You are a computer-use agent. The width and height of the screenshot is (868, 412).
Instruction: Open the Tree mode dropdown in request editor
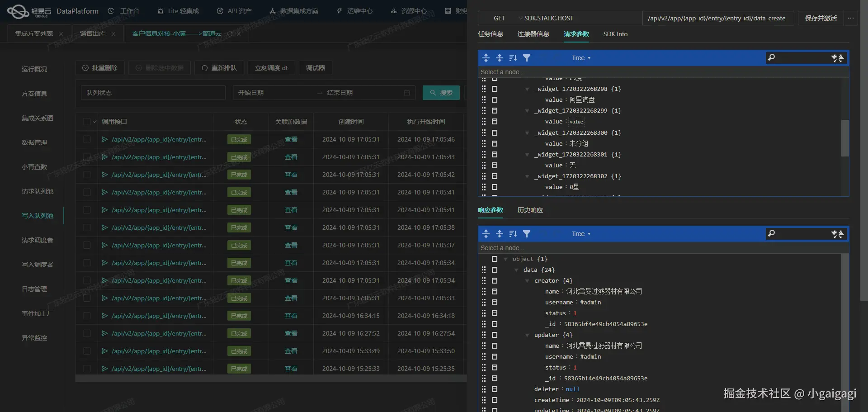pos(581,58)
